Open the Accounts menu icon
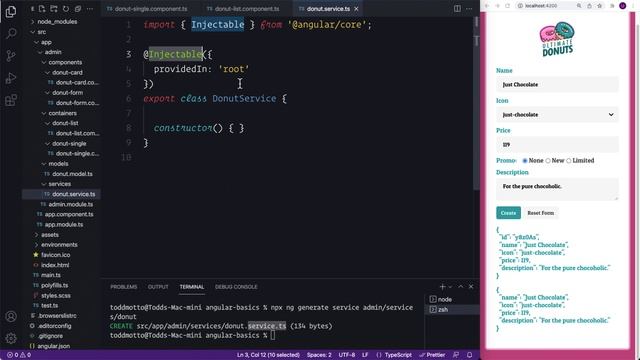Image resolution: width=640 pixels, height=360 pixels. tap(11, 316)
